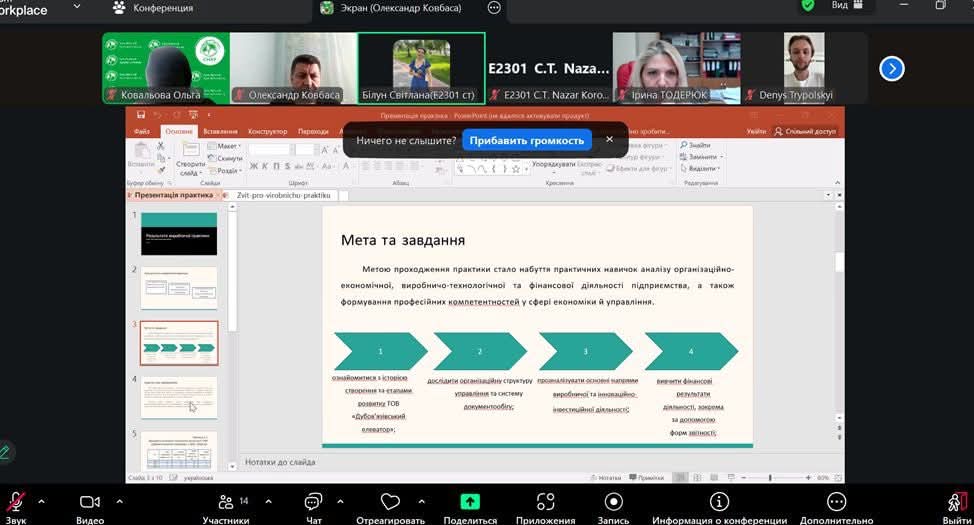Select Ірина ТОДЕРЮК video thumbnail
974x525 pixels.
click(677, 68)
